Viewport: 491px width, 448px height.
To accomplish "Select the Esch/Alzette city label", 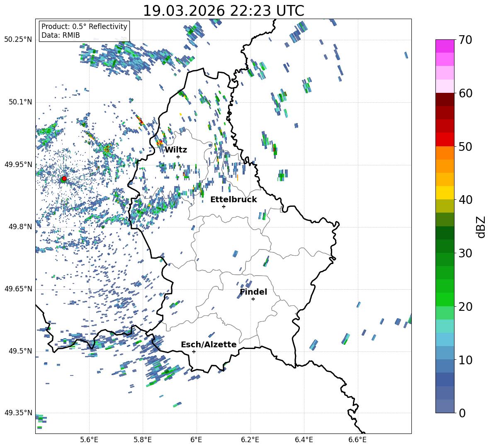I will (x=209, y=344).
